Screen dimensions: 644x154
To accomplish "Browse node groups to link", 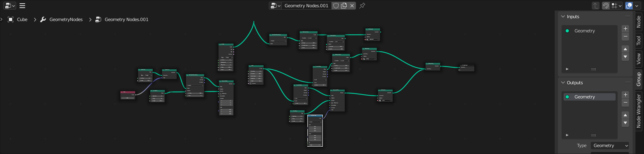I will pyautogui.click(x=275, y=6).
